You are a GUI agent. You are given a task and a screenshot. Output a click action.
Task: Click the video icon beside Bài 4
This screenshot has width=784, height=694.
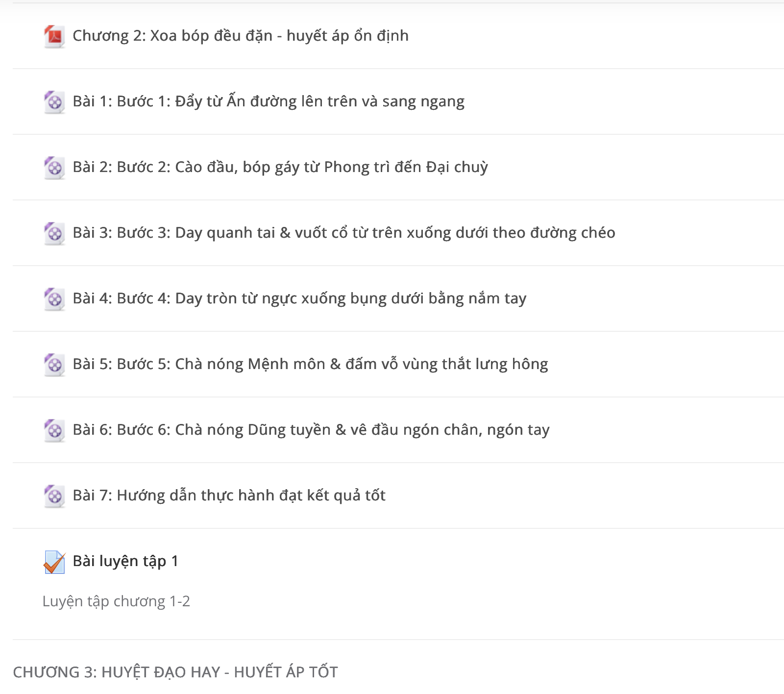tap(54, 299)
